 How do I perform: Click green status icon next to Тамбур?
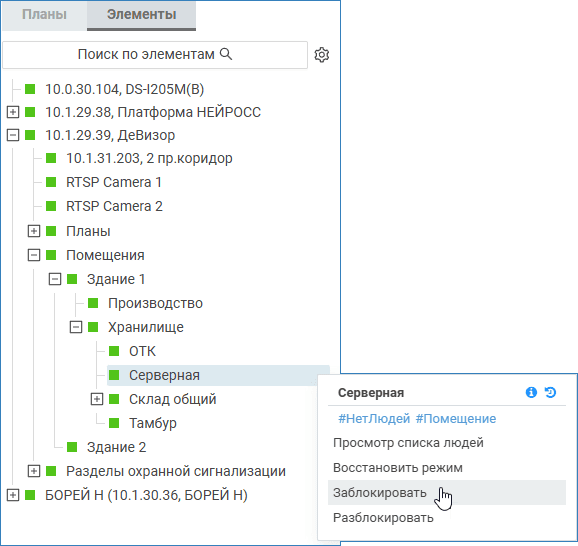(114, 423)
